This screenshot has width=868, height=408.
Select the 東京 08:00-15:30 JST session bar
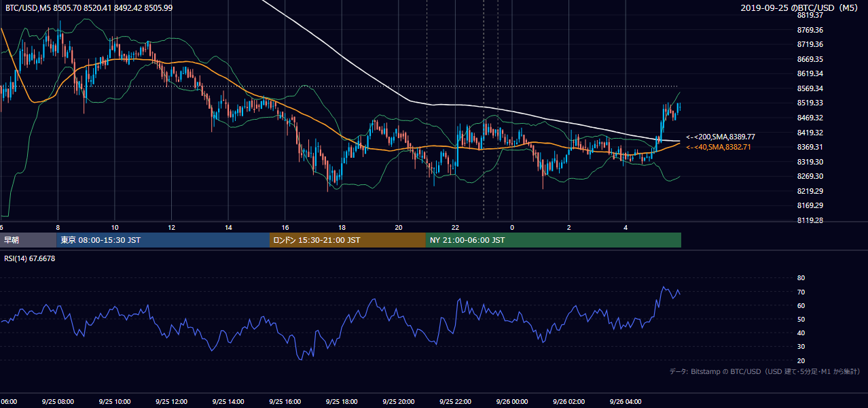(x=164, y=240)
